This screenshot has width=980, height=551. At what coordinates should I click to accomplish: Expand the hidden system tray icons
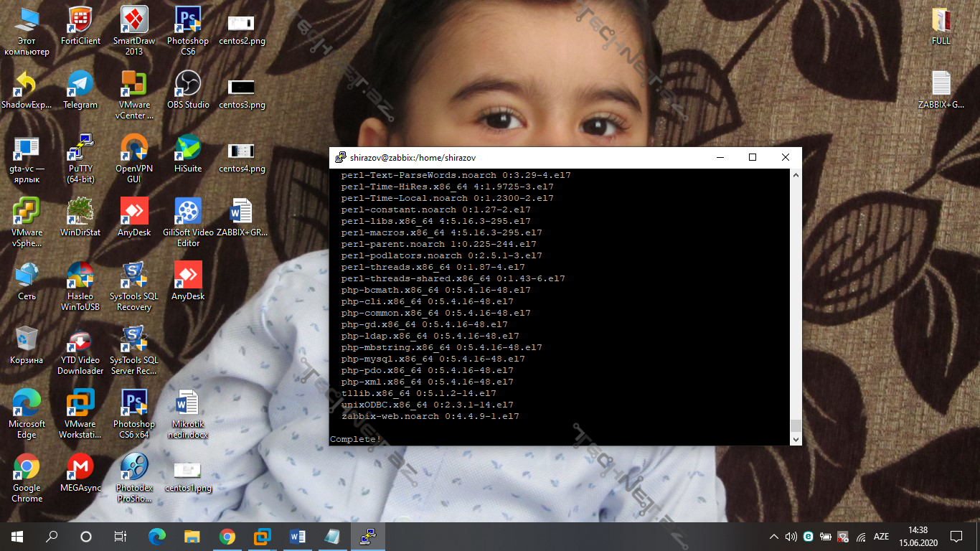tap(773, 537)
